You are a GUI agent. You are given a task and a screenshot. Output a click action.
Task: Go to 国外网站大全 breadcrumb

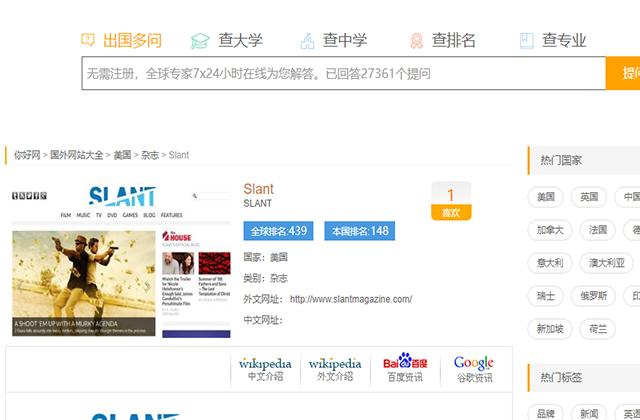77,155
